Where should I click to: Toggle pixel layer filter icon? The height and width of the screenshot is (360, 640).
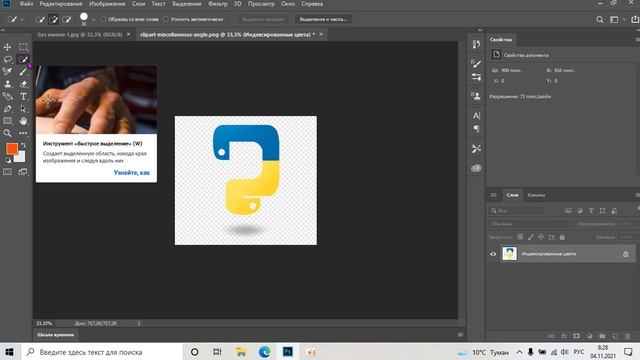point(568,211)
